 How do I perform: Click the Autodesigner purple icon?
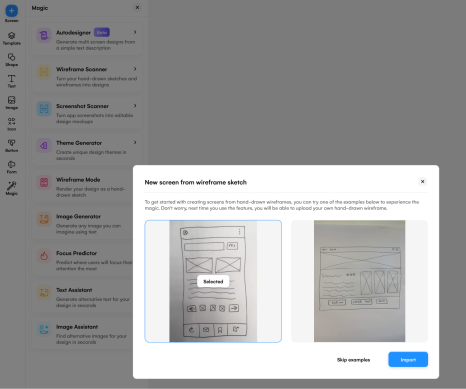pyautogui.click(x=44, y=35)
